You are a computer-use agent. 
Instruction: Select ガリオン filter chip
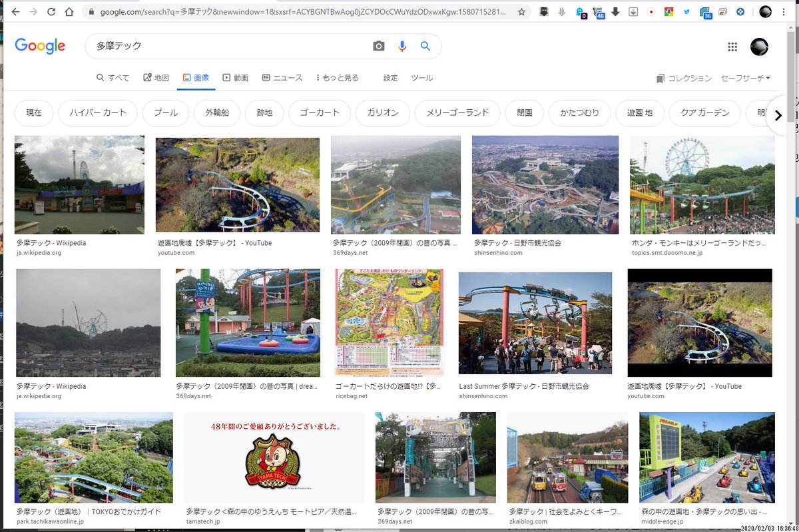point(383,113)
